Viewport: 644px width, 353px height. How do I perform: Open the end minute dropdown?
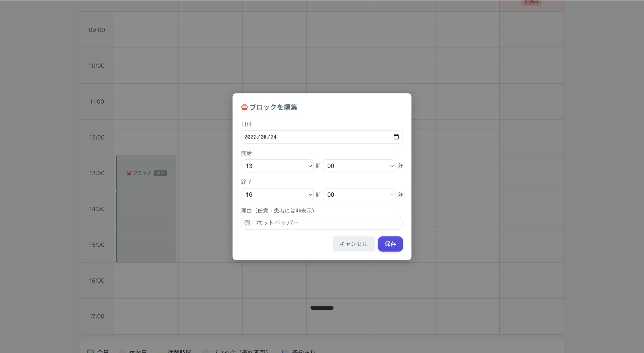(x=359, y=195)
